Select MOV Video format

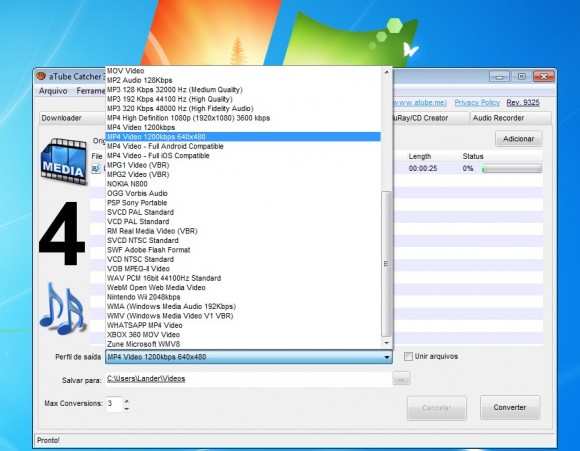click(243, 71)
